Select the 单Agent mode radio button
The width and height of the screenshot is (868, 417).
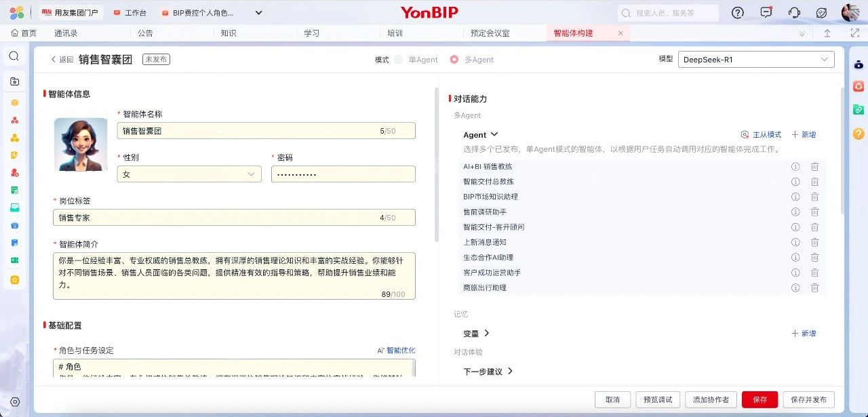[x=399, y=60]
